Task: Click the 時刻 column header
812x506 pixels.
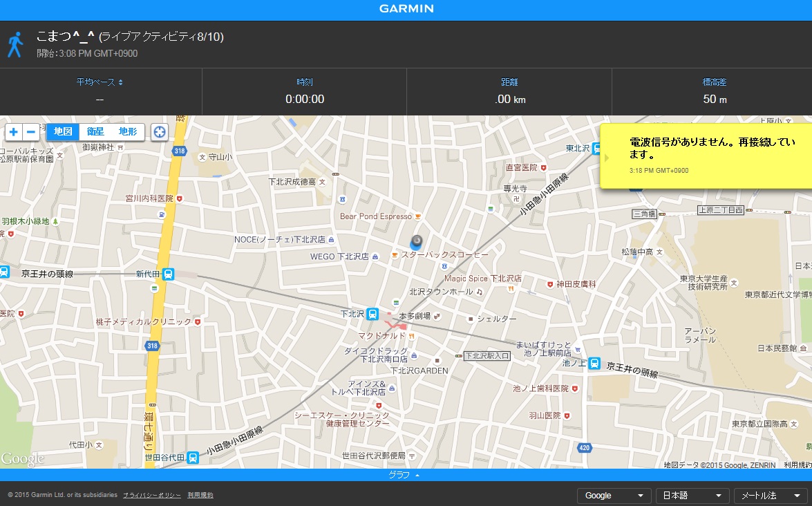Action: 305,82
